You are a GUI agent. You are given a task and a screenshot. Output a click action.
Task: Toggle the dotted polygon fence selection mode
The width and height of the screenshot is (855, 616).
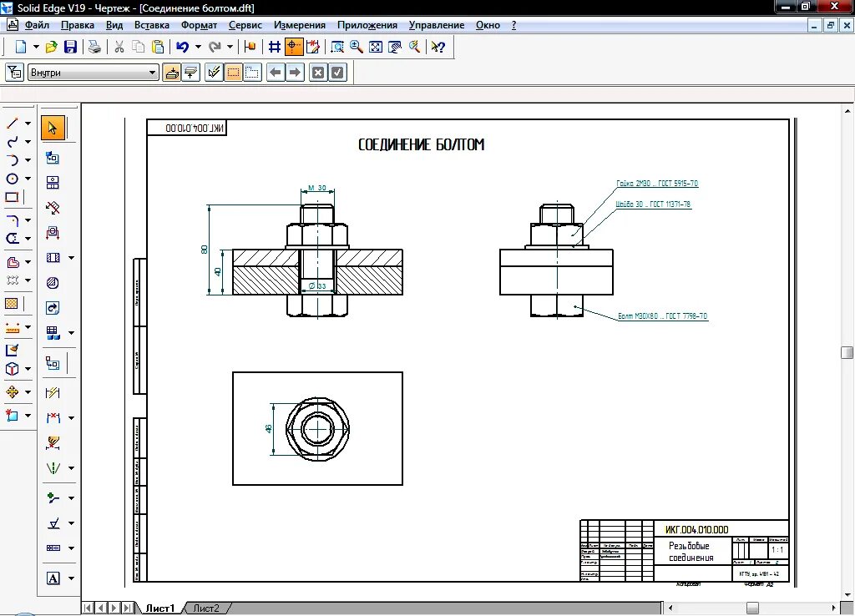pos(252,73)
